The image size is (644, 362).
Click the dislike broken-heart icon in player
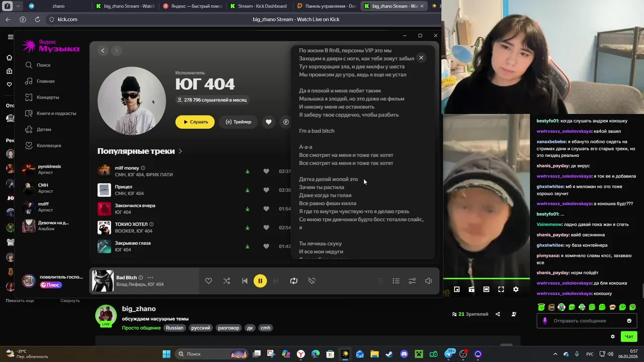[x=312, y=281]
